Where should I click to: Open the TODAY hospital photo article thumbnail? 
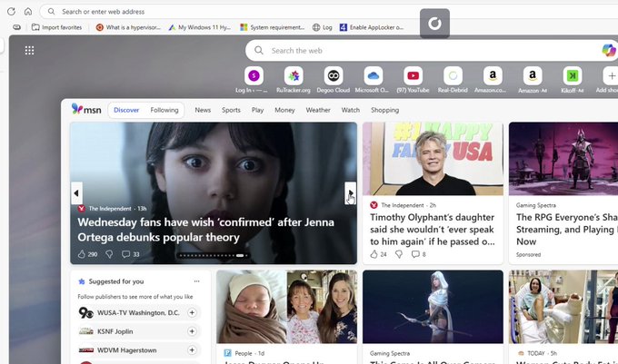click(x=563, y=307)
